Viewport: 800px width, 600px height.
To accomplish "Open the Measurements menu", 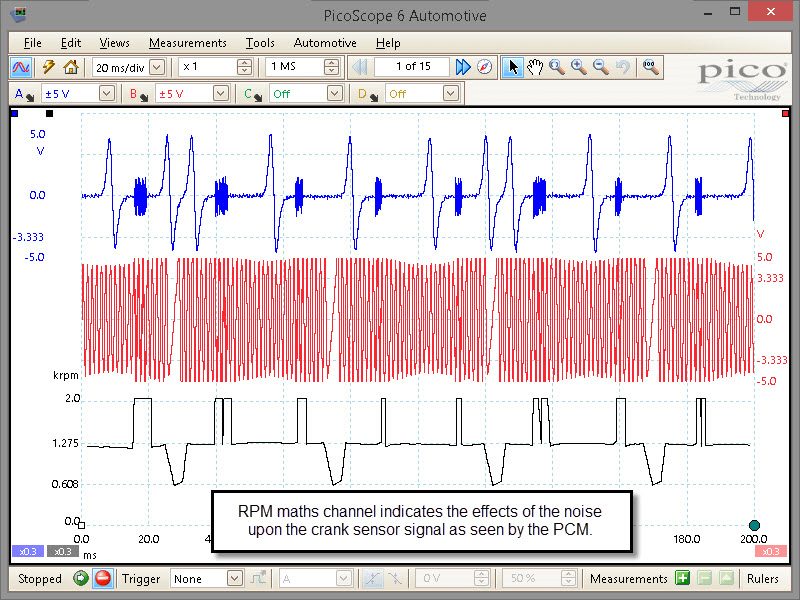I will (x=188, y=43).
